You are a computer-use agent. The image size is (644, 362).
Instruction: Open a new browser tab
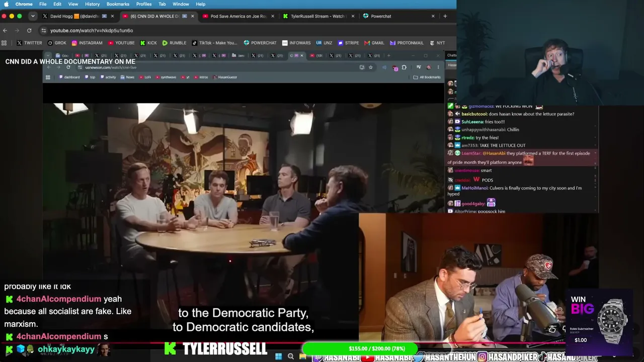tap(445, 16)
